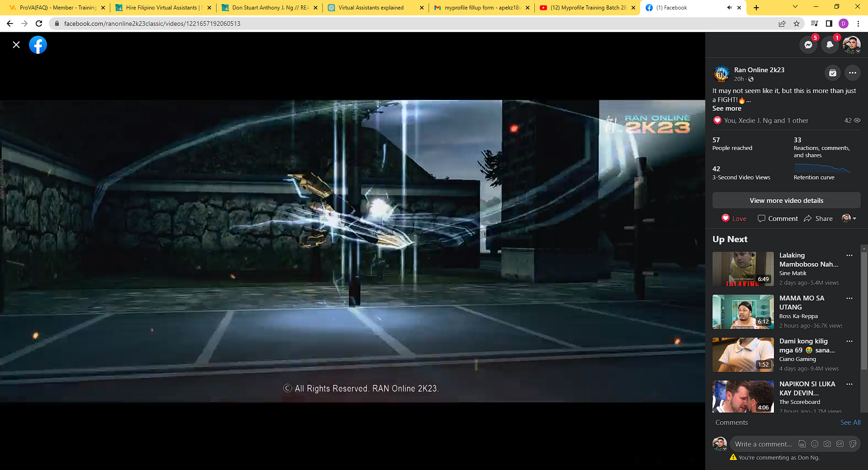Open the notifications bell
Screen dimensions: 868x470
pyautogui.click(x=830, y=45)
